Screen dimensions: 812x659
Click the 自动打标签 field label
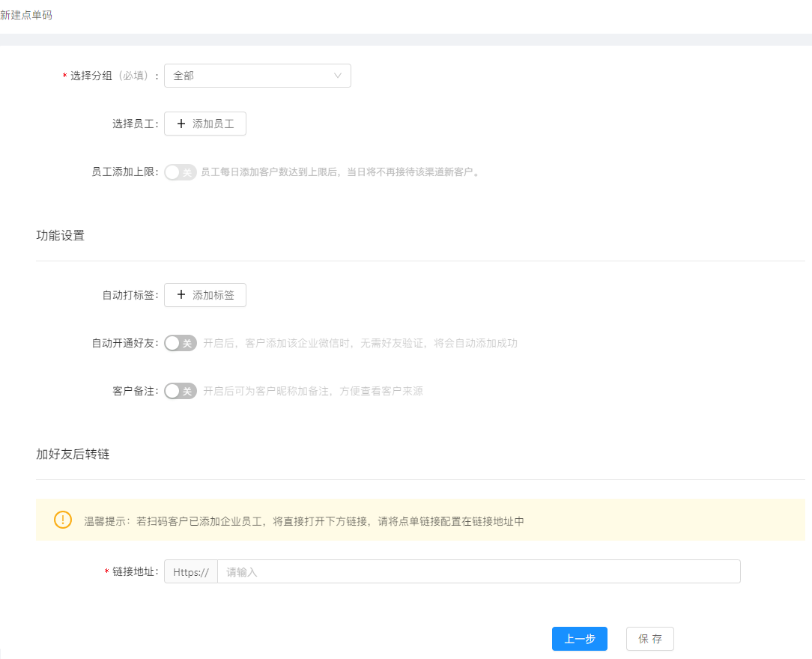pyautogui.click(x=130, y=295)
